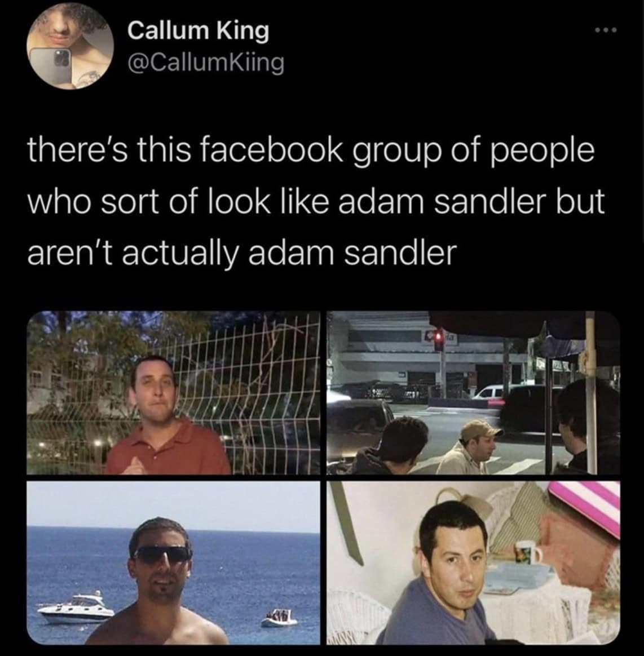Click the white car in night street photo
This screenshot has height=656, width=644.
[490, 393]
